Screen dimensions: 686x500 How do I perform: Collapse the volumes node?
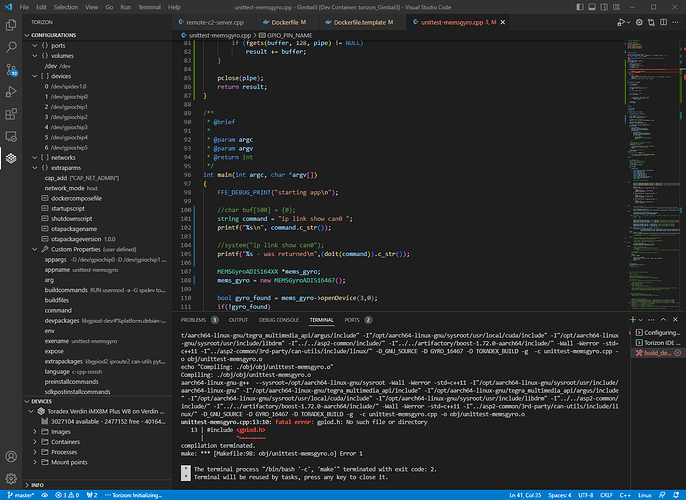point(35,56)
